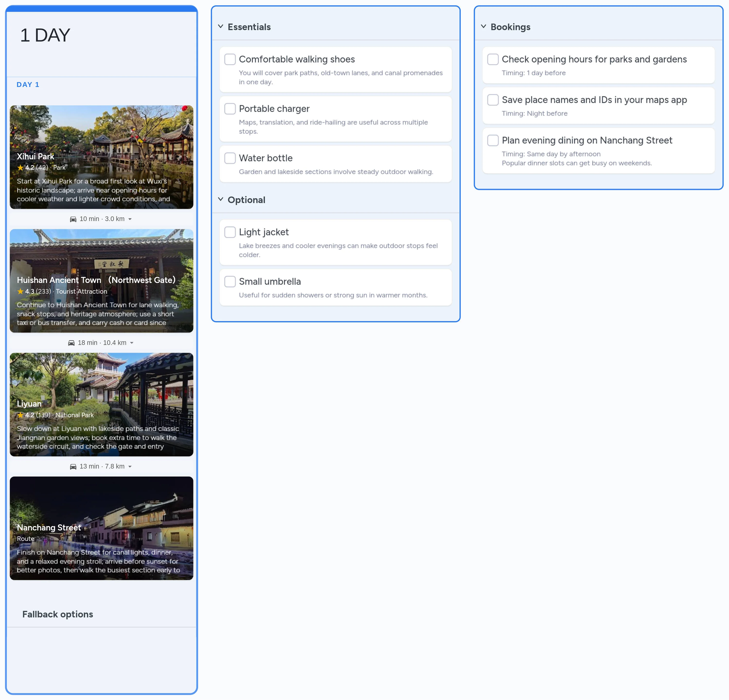
Task: Check off Plan evening dining on Nanchang Street
Action: click(493, 140)
